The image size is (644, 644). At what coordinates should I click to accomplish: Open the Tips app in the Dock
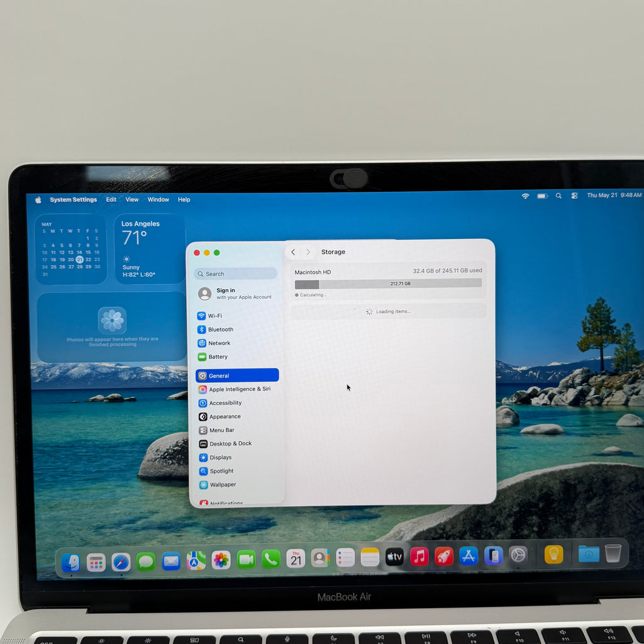(553, 555)
